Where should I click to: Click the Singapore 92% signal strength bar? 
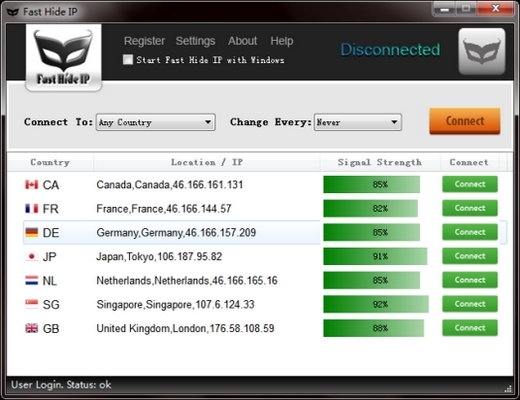[376, 304]
